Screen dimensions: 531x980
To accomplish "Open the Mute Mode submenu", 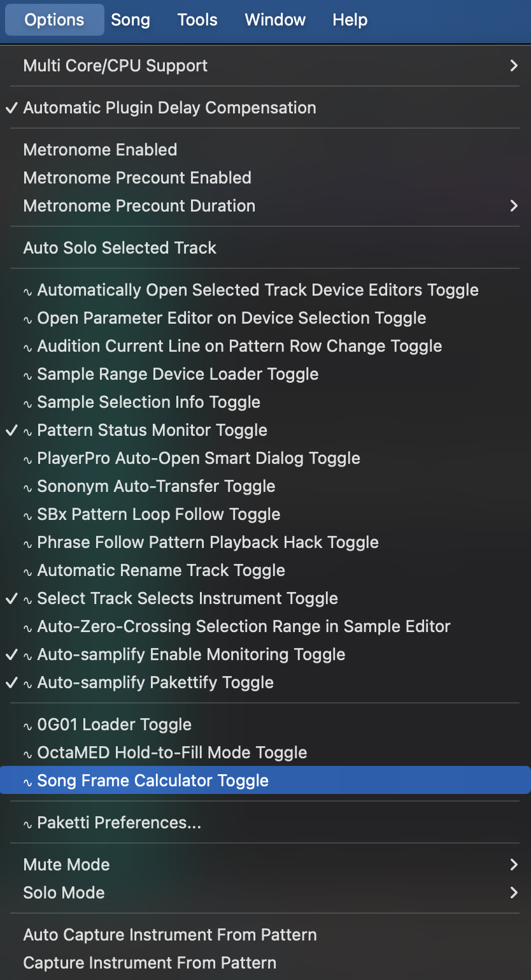I will [67, 865].
